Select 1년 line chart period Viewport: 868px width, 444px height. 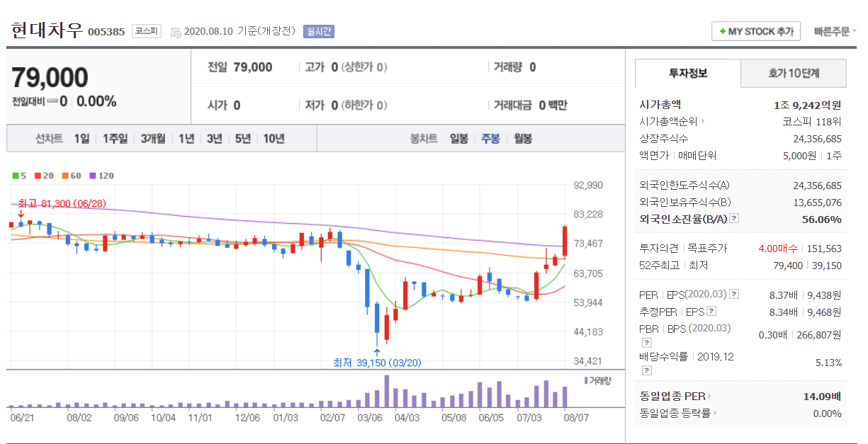coord(186,139)
